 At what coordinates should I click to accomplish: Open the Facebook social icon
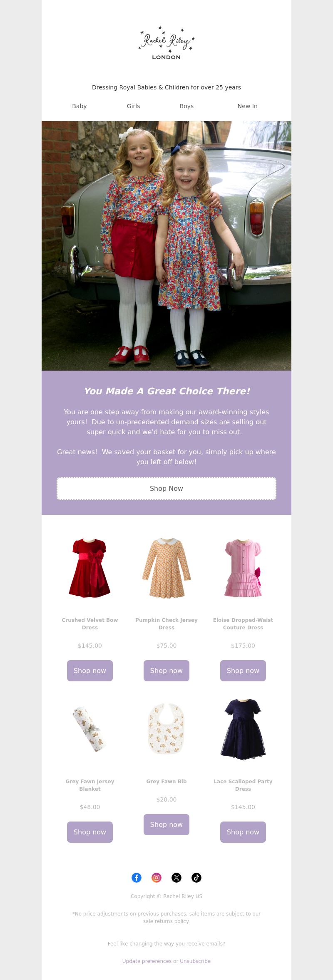coord(137,877)
